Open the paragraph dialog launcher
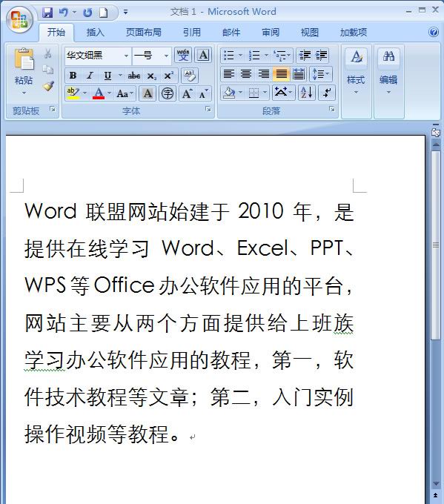The image size is (444, 504). coord(332,109)
